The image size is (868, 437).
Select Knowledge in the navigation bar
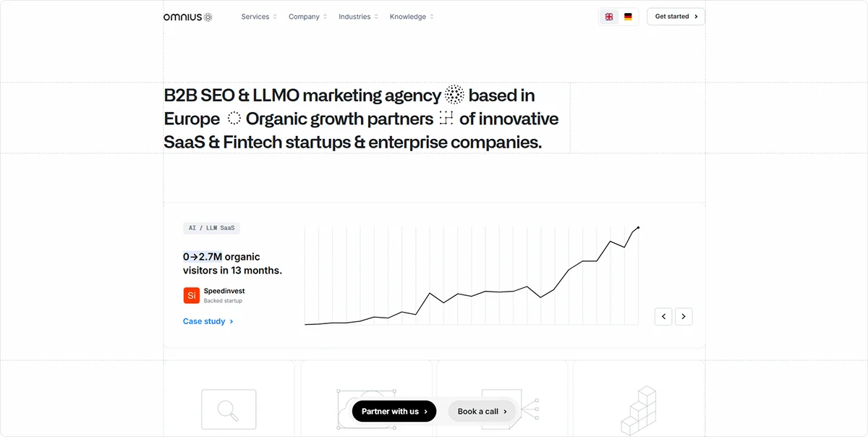(407, 16)
